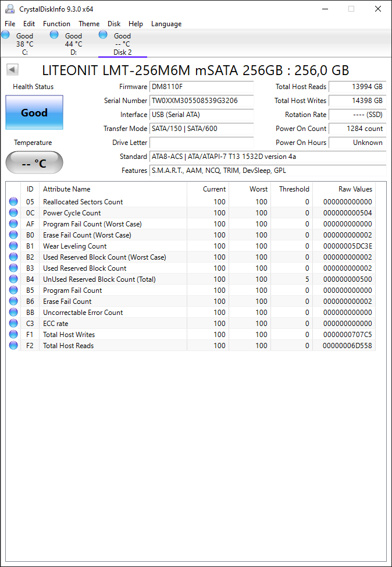Click the Firmware field DM8110F
The width and height of the screenshot is (392, 567).
pos(202,87)
